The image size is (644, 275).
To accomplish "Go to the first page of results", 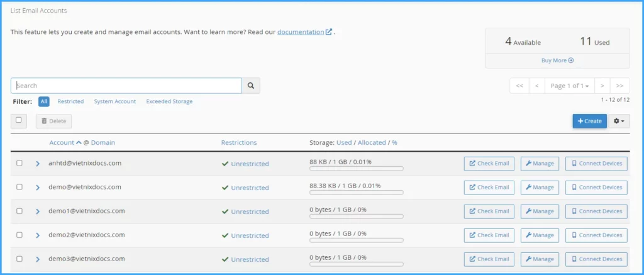I will click(x=519, y=86).
